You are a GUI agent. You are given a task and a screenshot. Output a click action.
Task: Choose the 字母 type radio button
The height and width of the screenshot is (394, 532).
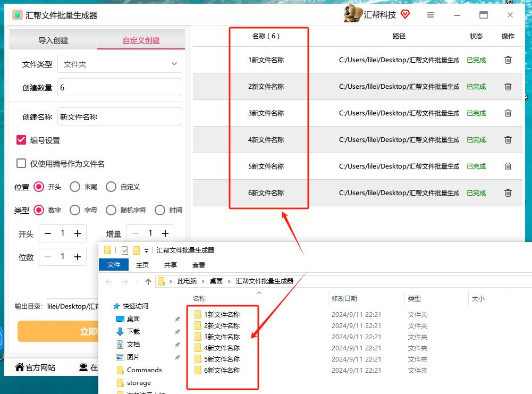click(75, 210)
